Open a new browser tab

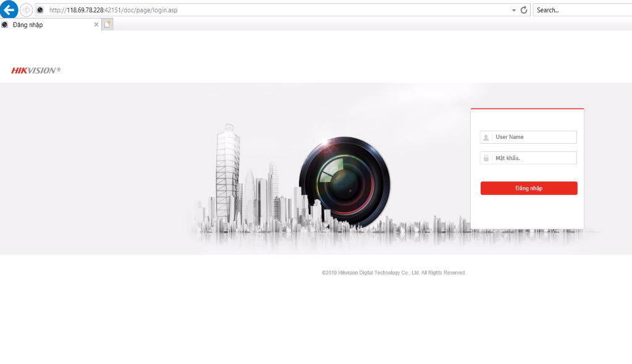(107, 25)
